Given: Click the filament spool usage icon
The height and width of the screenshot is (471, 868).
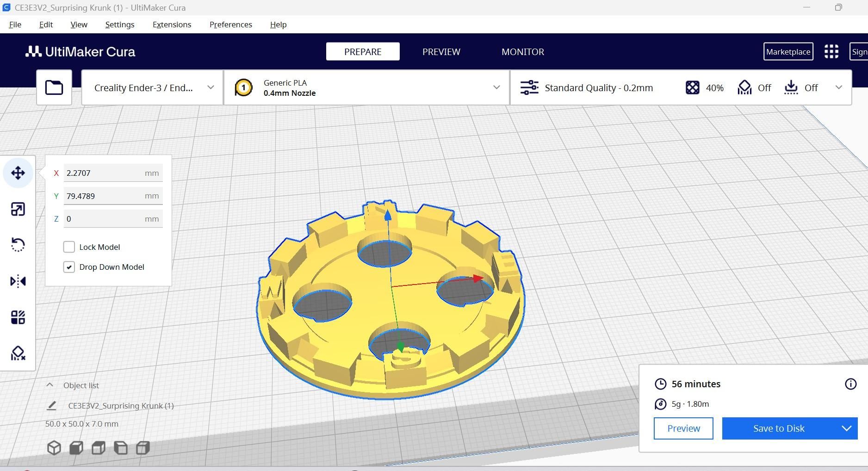Looking at the screenshot, I should click(661, 404).
